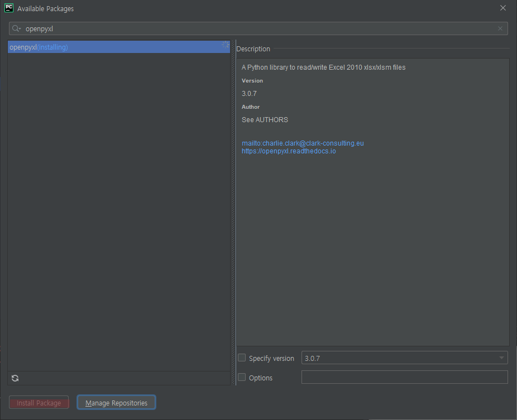Screen dimensions: 517x420
Task: Click the Manage Repositories button
Action: tap(116, 403)
